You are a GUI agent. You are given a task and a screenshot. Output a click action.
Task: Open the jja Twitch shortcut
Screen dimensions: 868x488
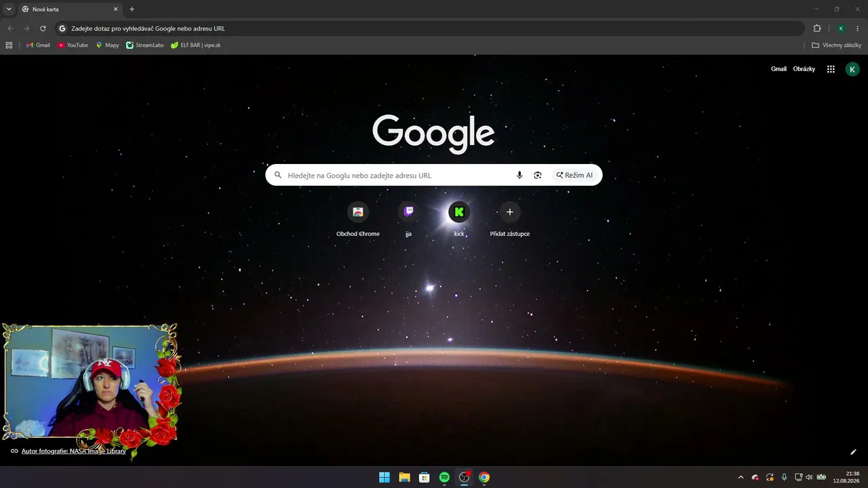tap(408, 219)
